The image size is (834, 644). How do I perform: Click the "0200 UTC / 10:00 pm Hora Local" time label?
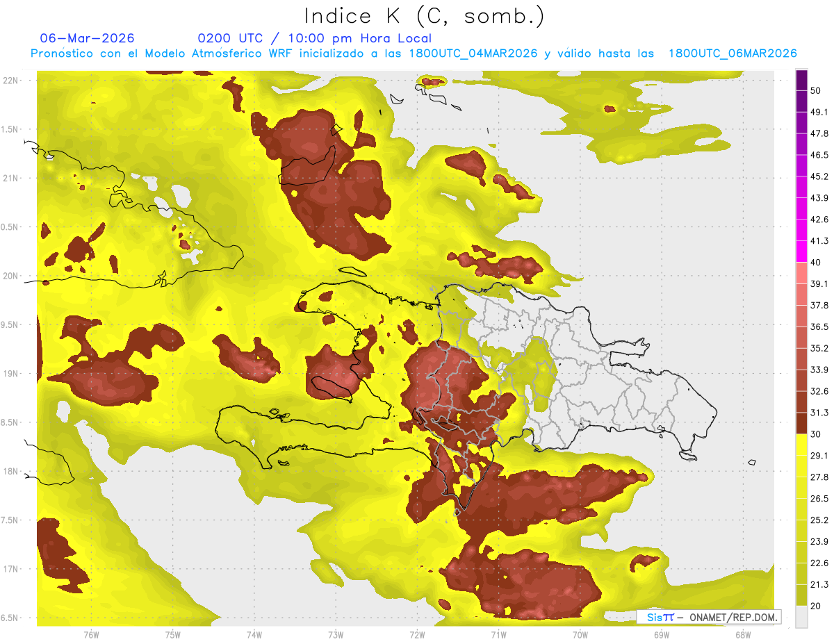click(x=315, y=38)
